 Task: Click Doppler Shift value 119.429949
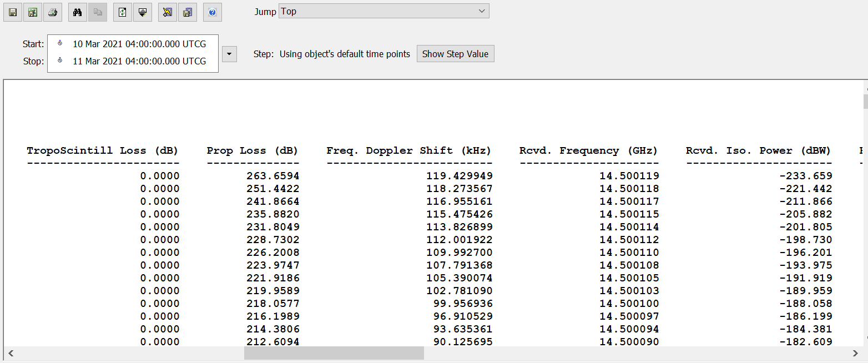[459, 176]
